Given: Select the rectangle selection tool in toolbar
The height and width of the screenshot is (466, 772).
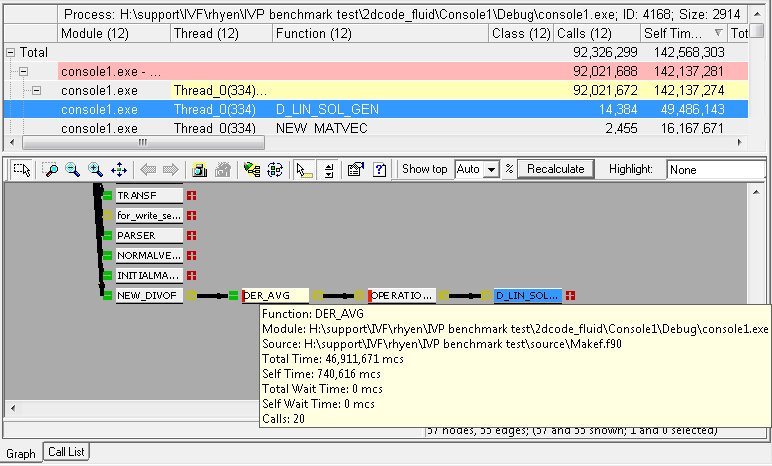Looking at the screenshot, I should coord(21,169).
